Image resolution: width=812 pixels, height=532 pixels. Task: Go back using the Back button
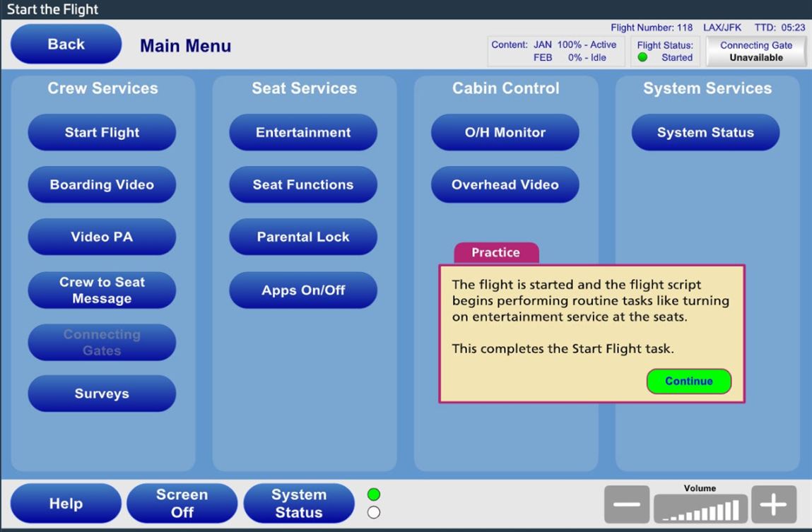coord(66,45)
